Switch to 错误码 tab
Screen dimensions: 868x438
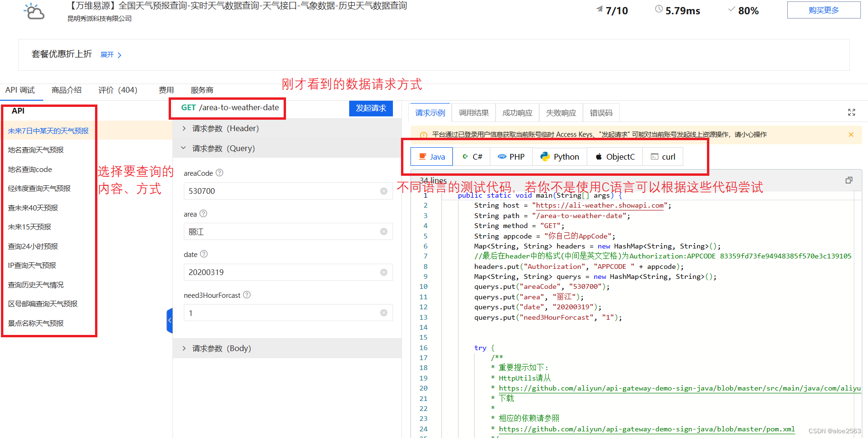[601, 113]
